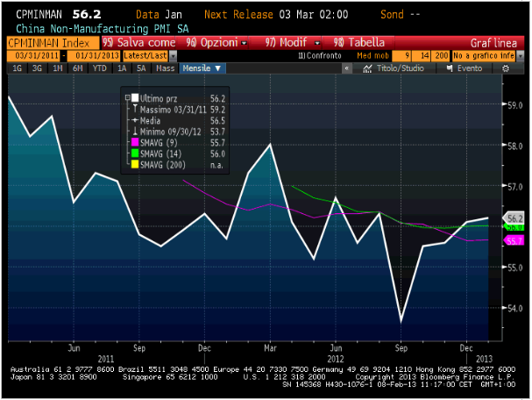
Task: Click the Salva come button
Action: coord(140,42)
